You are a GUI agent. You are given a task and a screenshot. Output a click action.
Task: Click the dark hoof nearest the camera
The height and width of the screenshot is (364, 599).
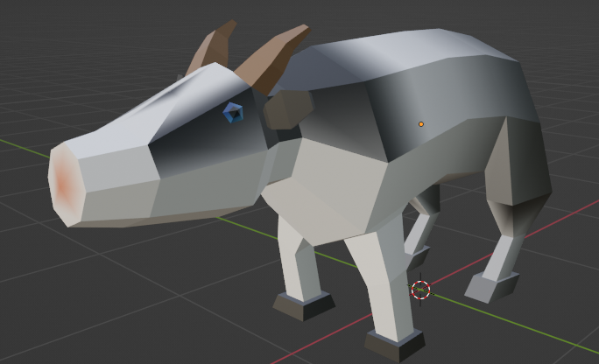click(394, 346)
